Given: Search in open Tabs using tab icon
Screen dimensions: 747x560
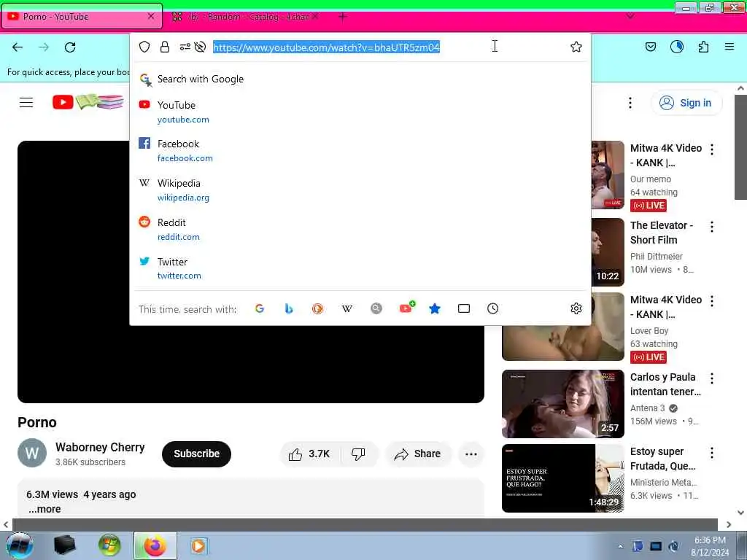Looking at the screenshot, I should click(x=464, y=308).
